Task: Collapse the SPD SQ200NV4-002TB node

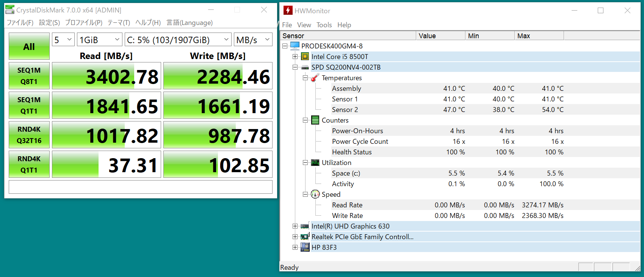Action: (x=295, y=67)
